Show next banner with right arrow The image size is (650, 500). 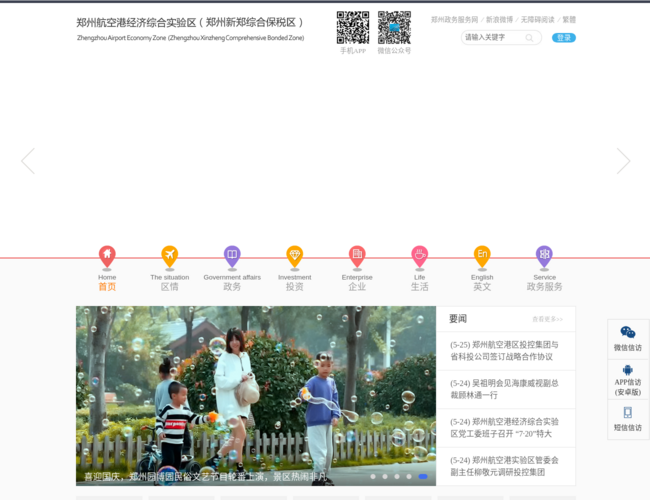click(623, 161)
